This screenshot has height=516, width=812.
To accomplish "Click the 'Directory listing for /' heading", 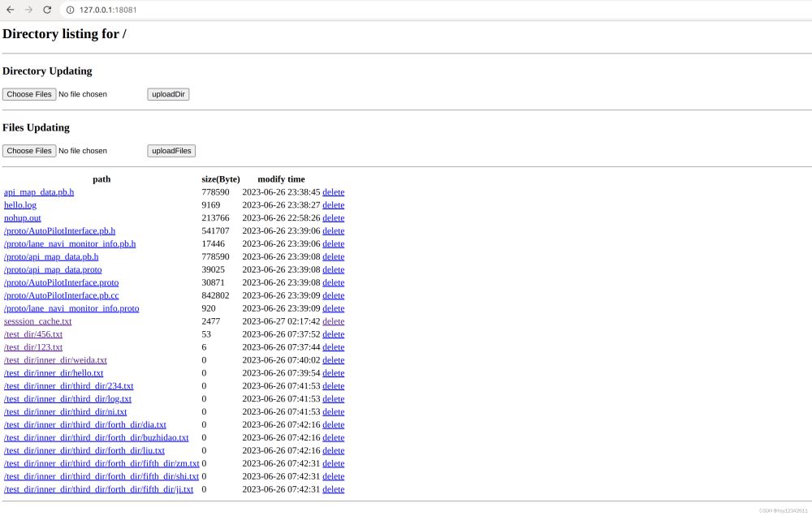I will point(64,33).
